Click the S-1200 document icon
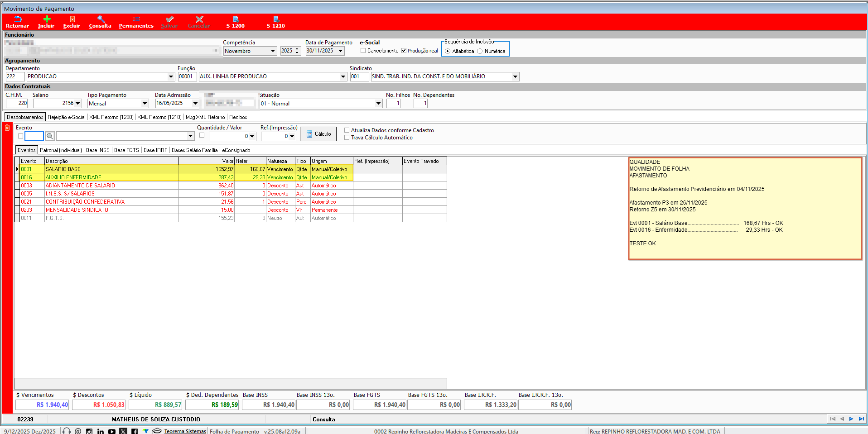This screenshot has height=434, width=868. tap(236, 19)
